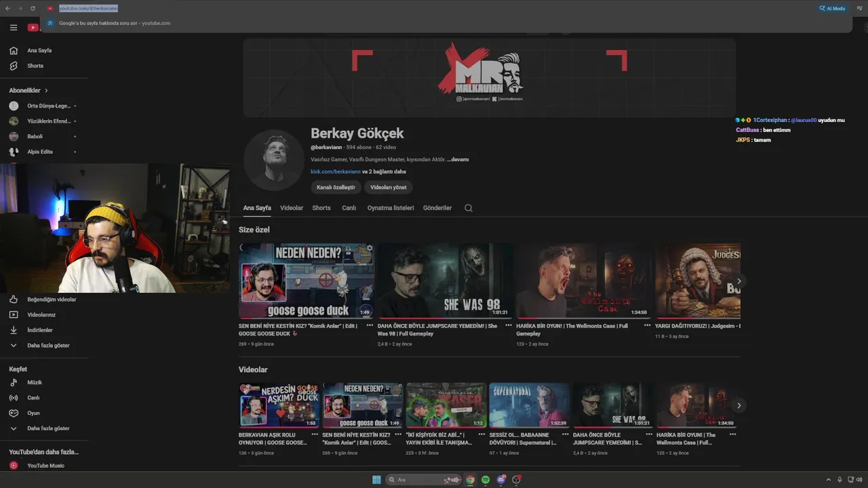Image resolution: width=868 pixels, height=488 pixels.
Task: Reload the page with the refresh icon
Action: pos(33,8)
